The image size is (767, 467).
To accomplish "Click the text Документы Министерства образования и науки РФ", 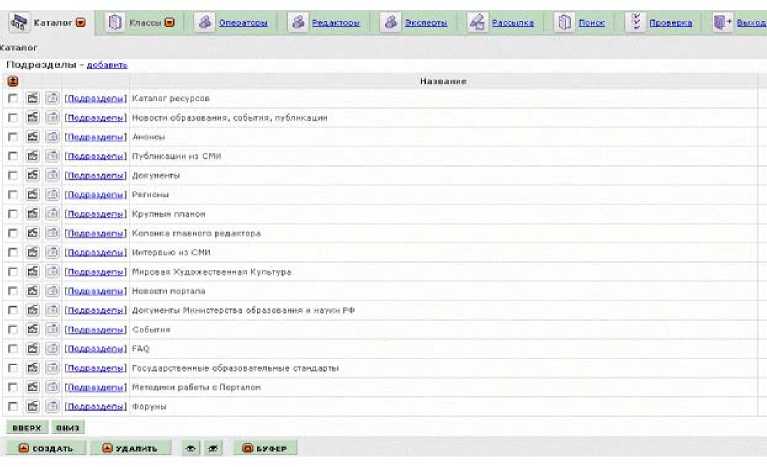I will 244,310.
